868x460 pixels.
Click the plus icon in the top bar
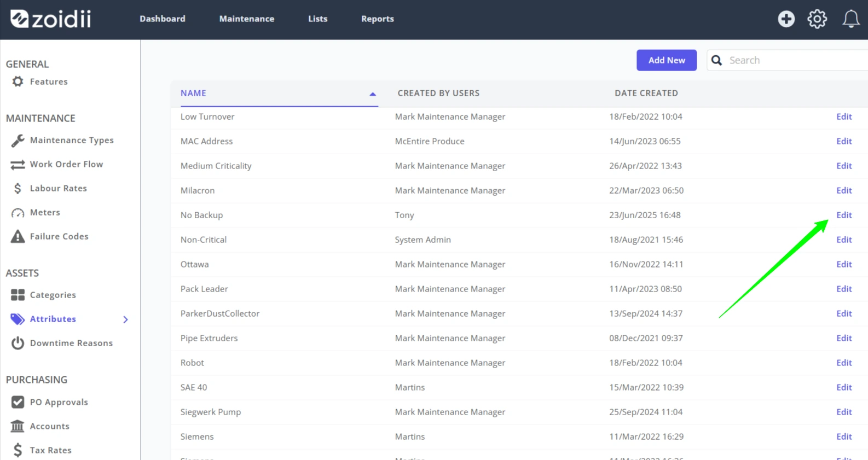pyautogui.click(x=786, y=19)
